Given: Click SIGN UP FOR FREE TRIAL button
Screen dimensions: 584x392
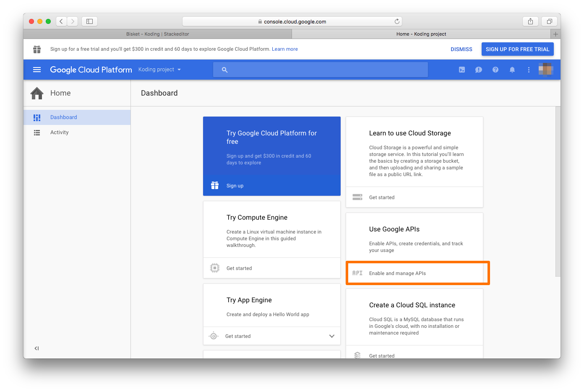Looking at the screenshot, I should (x=518, y=49).
